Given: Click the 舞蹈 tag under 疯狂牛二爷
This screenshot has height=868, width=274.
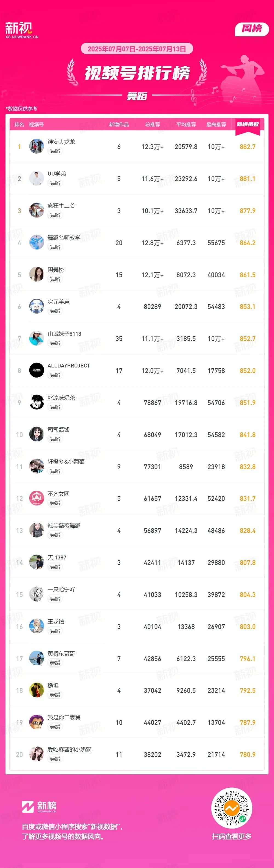Looking at the screenshot, I should point(55,215).
